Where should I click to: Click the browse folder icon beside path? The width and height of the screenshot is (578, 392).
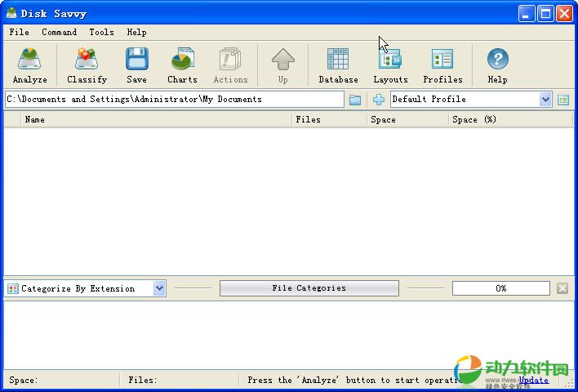(355, 100)
